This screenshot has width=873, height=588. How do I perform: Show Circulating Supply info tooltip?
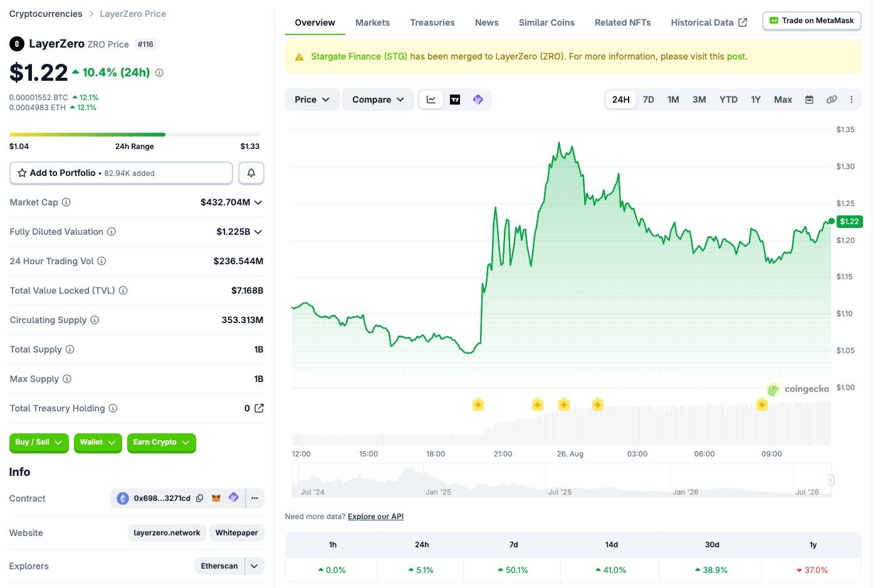pyautogui.click(x=95, y=320)
